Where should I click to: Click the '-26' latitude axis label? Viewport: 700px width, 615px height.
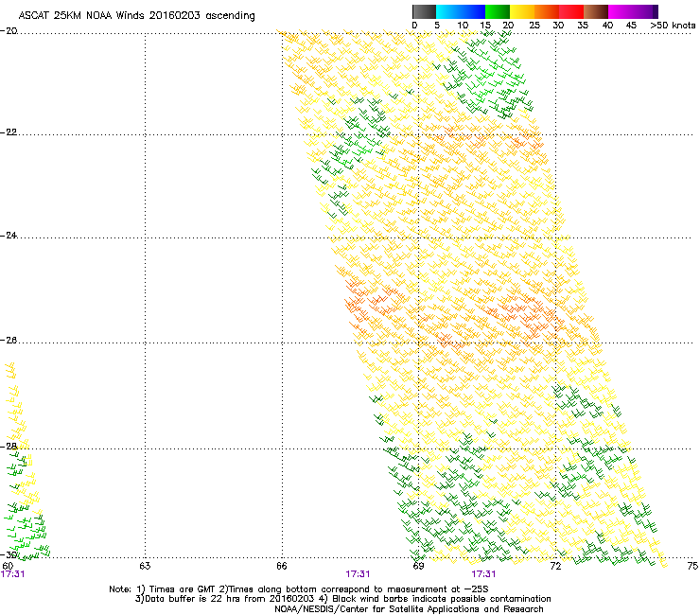coord(9,341)
